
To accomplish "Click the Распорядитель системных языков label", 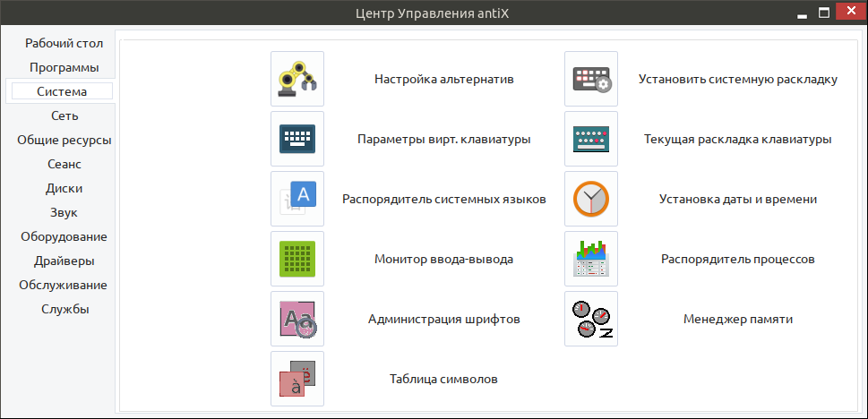I will 444,200.
